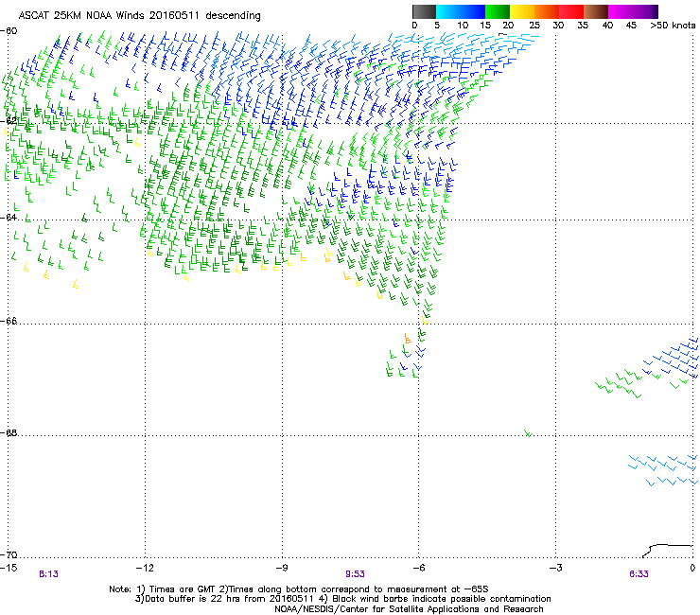Select the cyan-blue 5-15 knots legend segment
The height and width of the screenshot is (615, 700).
pos(461,11)
